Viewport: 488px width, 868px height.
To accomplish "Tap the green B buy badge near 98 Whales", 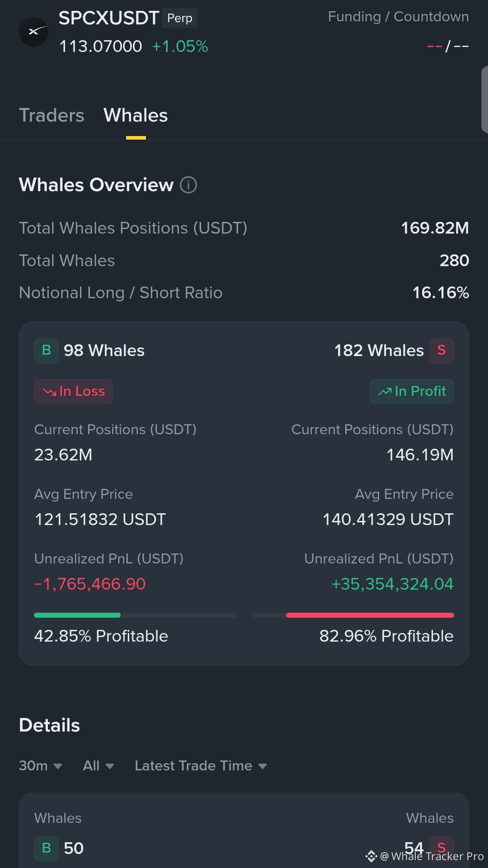I will [46, 351].
